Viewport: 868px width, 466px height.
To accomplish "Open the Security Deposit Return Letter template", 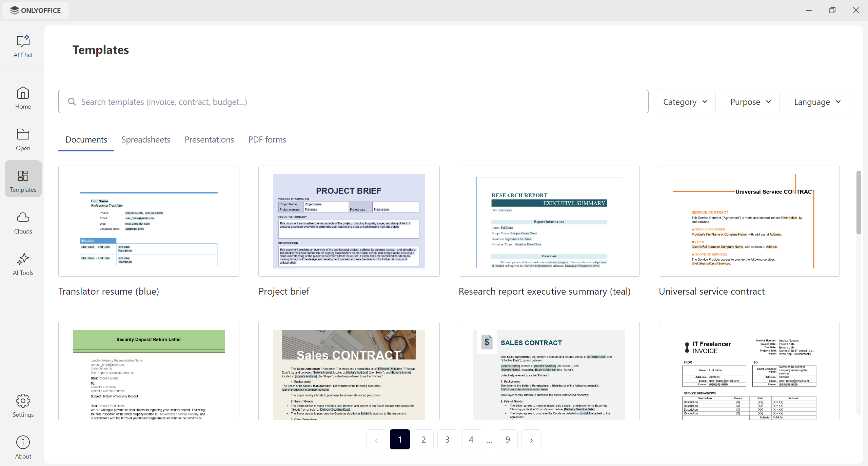I will 149,371.
